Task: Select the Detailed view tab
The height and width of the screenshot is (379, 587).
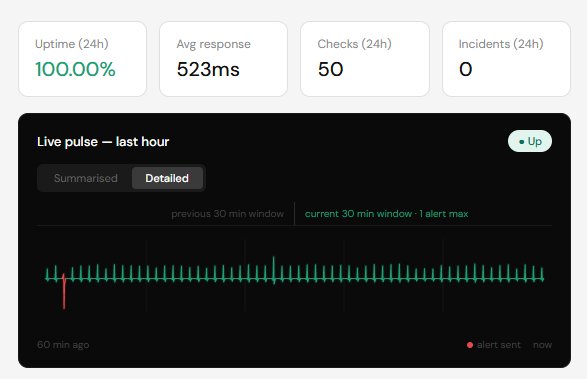Action: (x=167, y=178)
